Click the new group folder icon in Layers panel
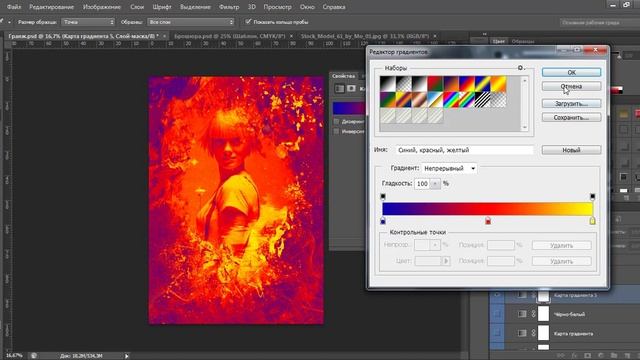This screenshot has height=360, width=640. (x=613, y=356)
